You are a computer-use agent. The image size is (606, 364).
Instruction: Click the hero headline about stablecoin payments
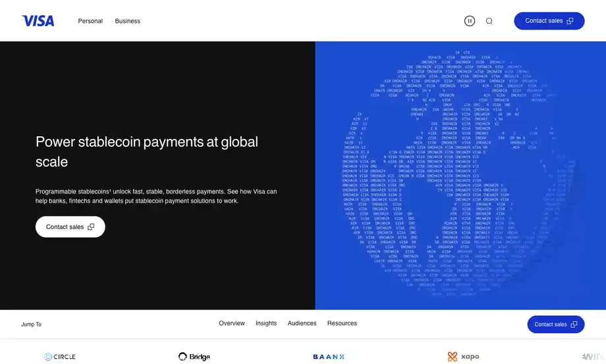point(147,151)
